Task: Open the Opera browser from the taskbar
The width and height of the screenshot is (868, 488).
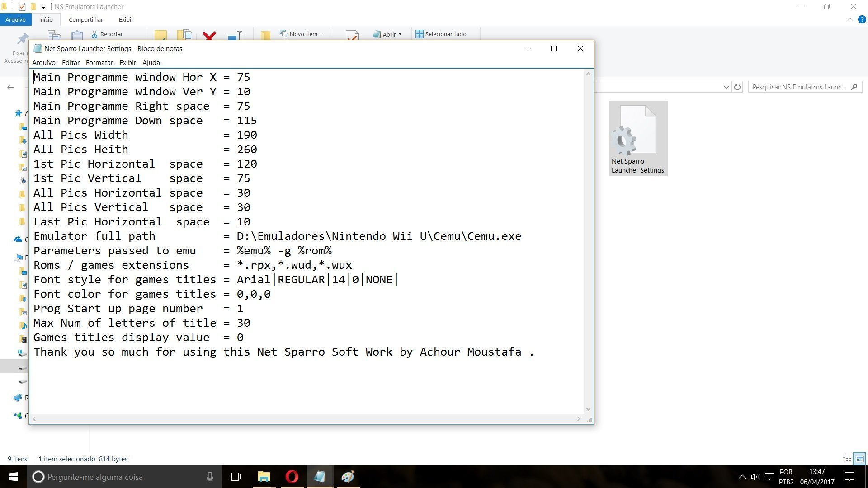Action: coord(292,477)
